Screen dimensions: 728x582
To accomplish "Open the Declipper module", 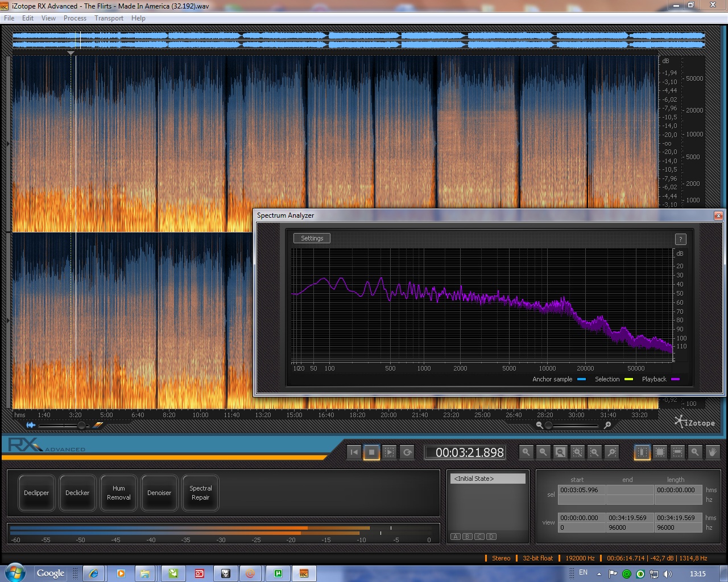I will point(36,493).
